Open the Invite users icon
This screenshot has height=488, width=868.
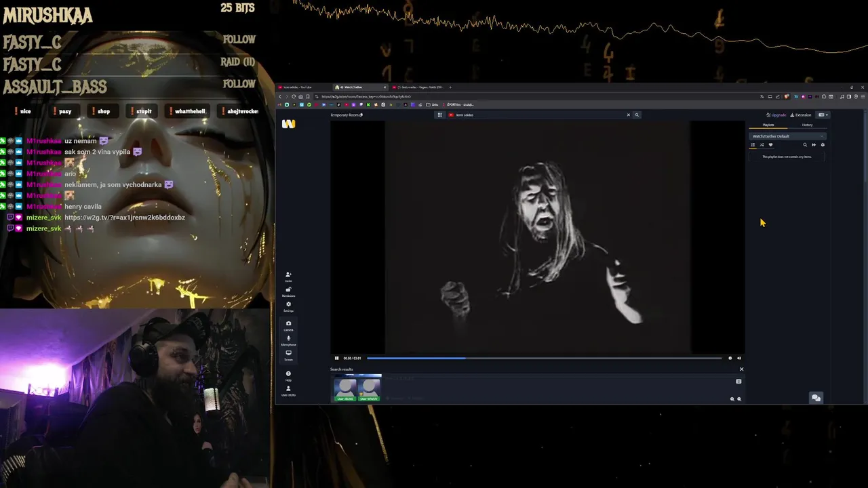click(x=288, y=276)
